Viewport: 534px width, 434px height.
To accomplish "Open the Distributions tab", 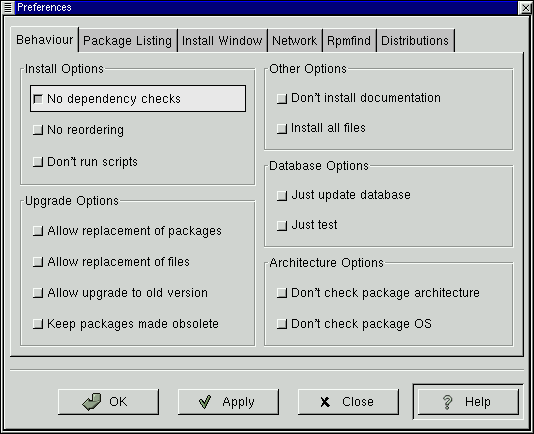I will click(415, 41).
